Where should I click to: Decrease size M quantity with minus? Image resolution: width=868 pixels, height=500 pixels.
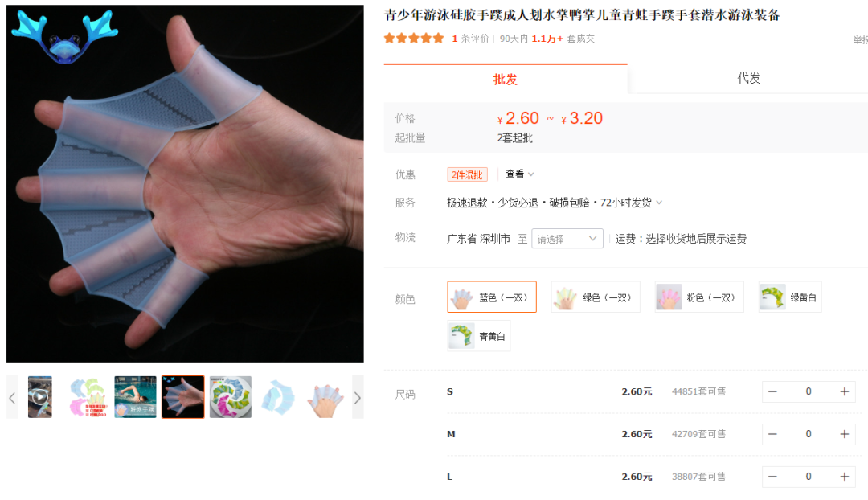click(773, 434)
